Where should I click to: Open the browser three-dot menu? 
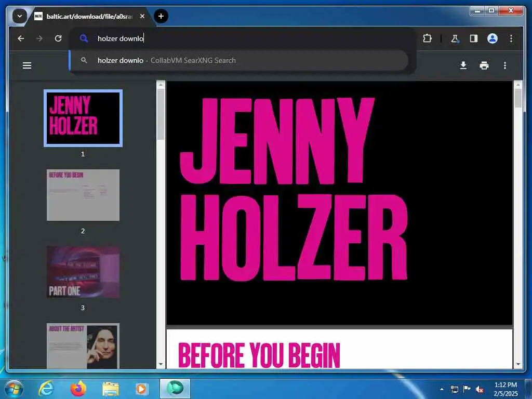point(511,38)
